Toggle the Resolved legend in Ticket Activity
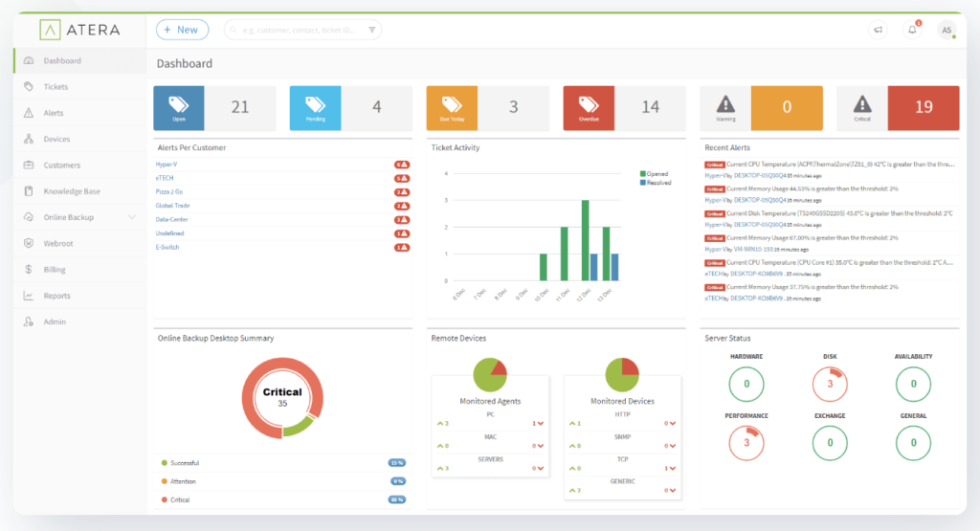Screen dimensions: 980x531 click(656, 183)
